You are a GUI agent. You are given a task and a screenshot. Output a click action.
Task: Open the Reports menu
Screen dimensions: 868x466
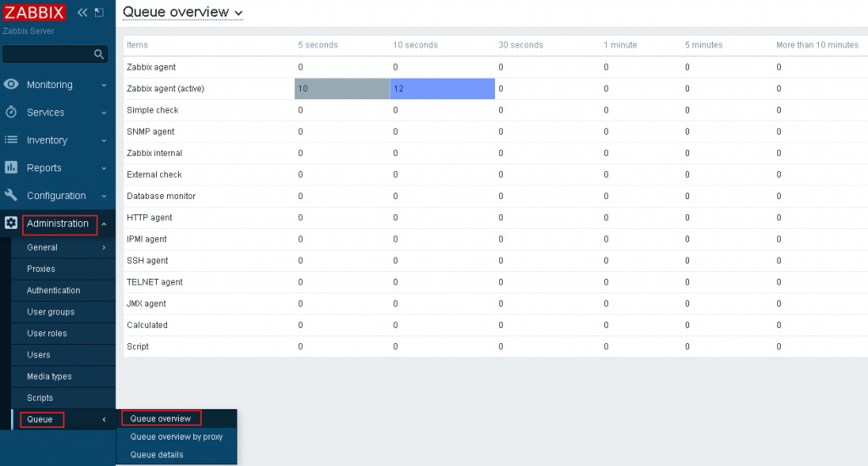tap(44, 168)
